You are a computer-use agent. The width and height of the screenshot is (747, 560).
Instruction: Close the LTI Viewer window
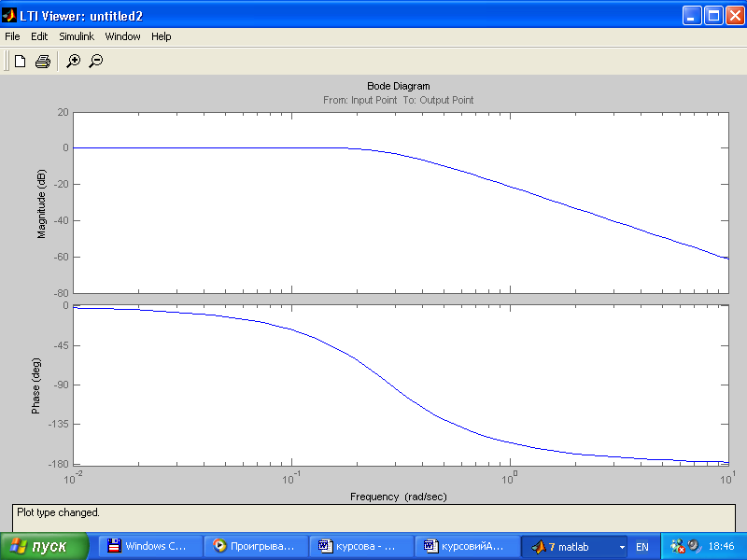coord(735,16)
